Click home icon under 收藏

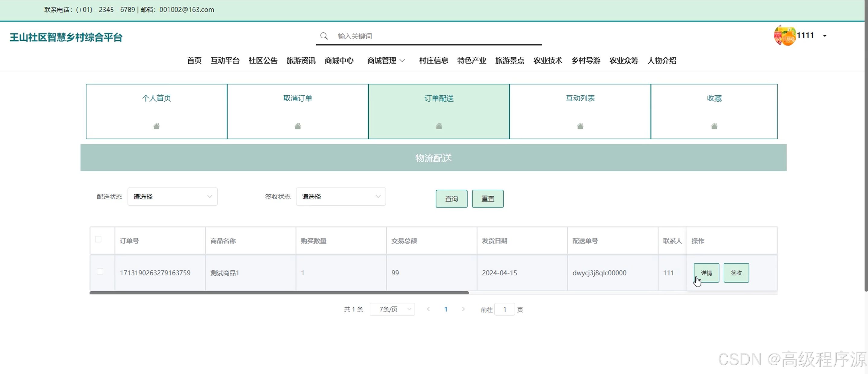(714, 126)
